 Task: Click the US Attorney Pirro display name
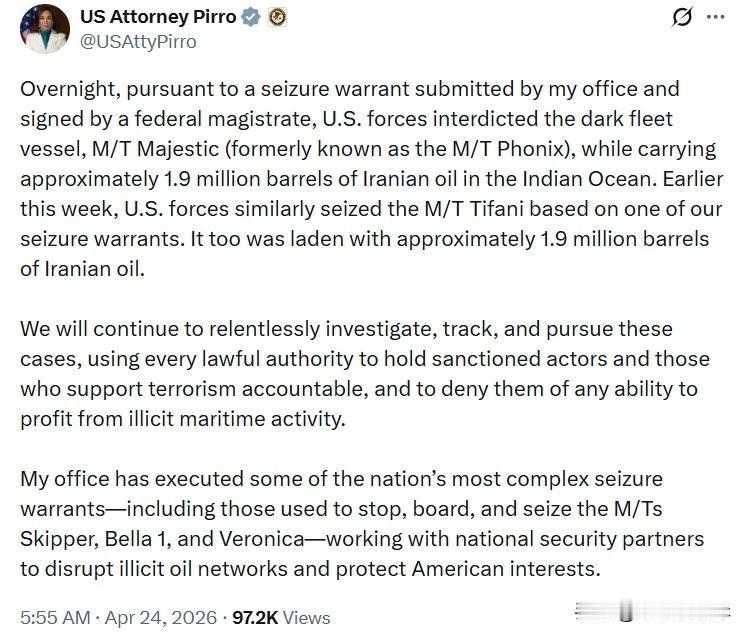coord(160,18)
